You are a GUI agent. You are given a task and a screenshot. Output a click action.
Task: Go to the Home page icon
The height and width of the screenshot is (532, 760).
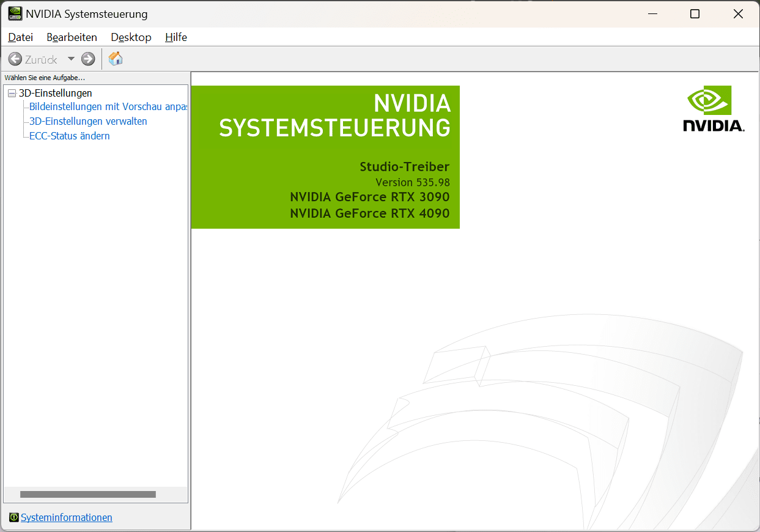coord(116,59)
